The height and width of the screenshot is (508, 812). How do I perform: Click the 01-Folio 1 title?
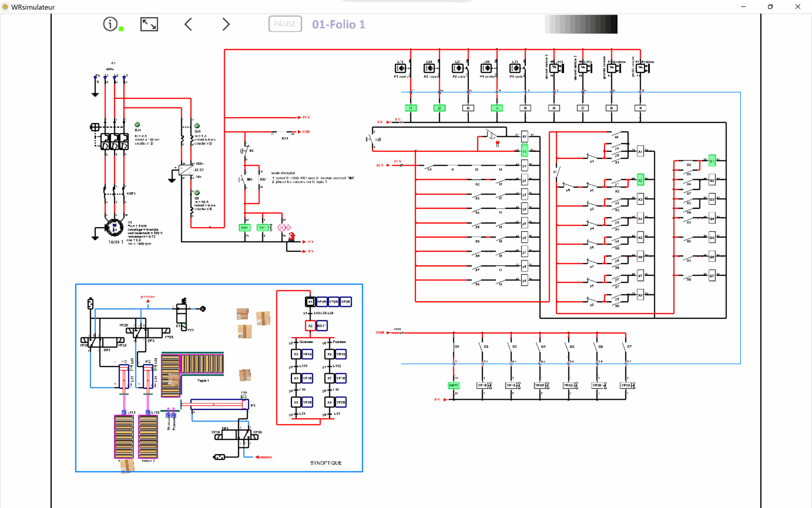pos(338,25)
